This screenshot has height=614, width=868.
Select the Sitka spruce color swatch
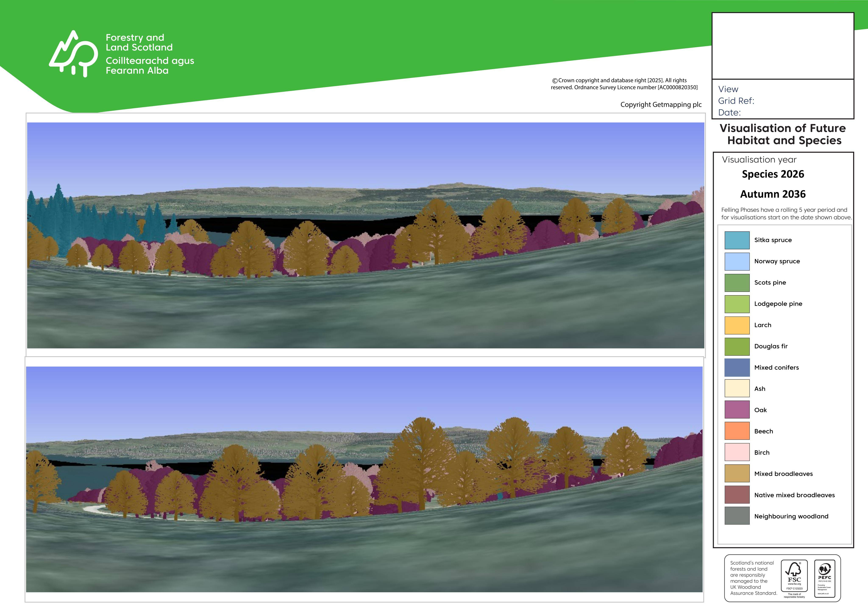click(737, 240)
